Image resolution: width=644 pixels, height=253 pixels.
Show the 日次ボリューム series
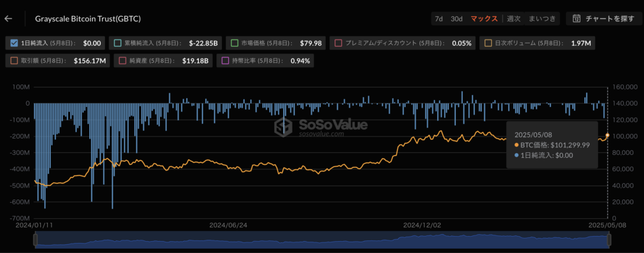(x=487, y=43)
